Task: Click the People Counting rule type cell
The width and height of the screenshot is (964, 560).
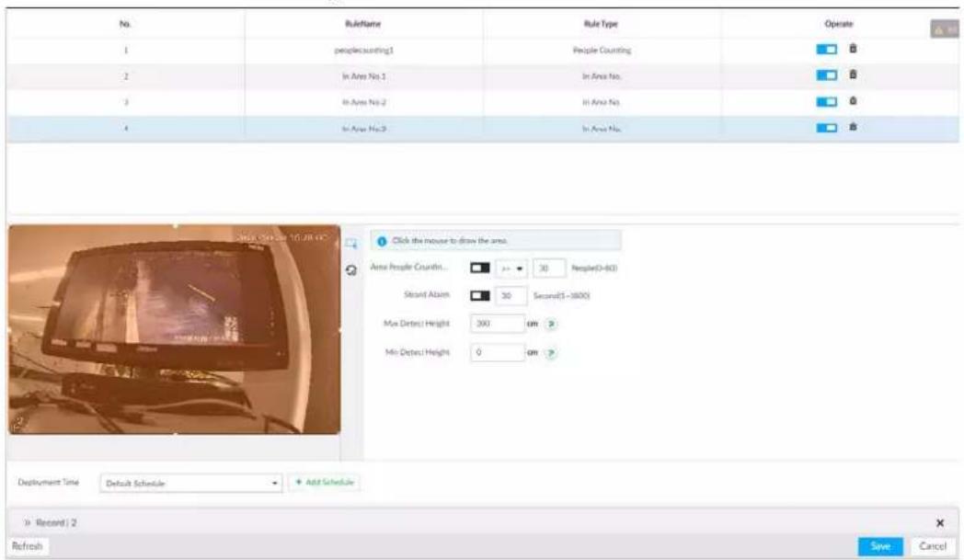Action: (x=602, y=51)
